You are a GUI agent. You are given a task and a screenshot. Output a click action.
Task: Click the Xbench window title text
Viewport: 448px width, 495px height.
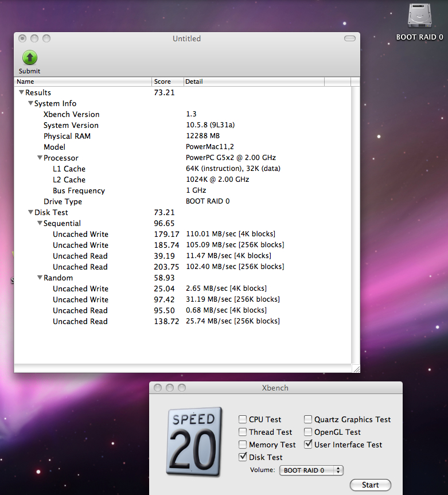[x=275, y=388]
